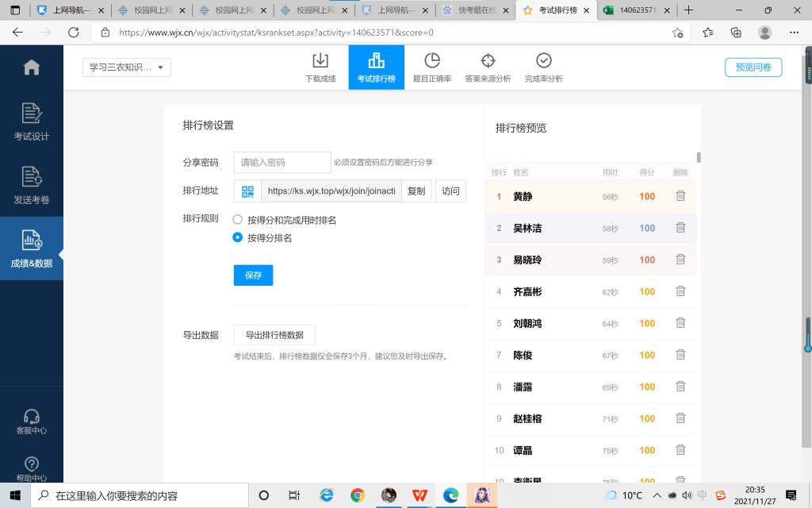The image size is (812, 508).
Task: Delete 黄静's ranking entry with trash icon
Action: (680, 196)
